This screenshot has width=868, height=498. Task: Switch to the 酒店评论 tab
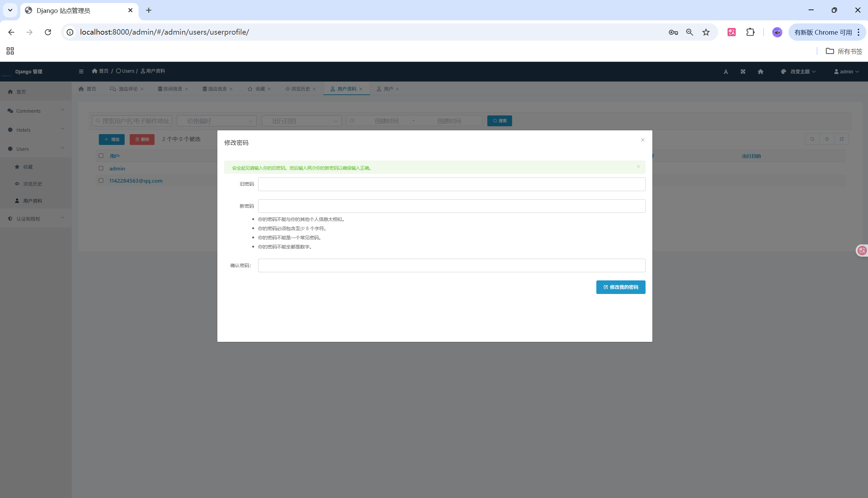pyautogui.click(x=128, y=89)
